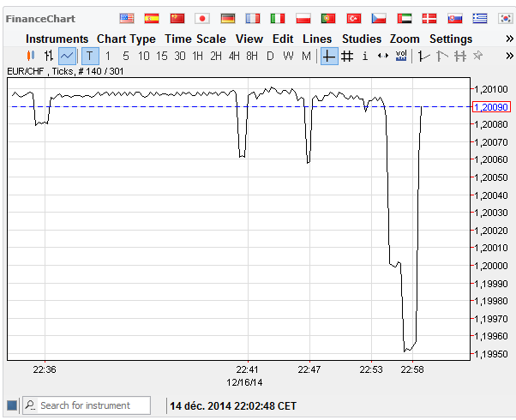Select the line chart type icon
Viewport: 516px width, 420px height.
68,56
